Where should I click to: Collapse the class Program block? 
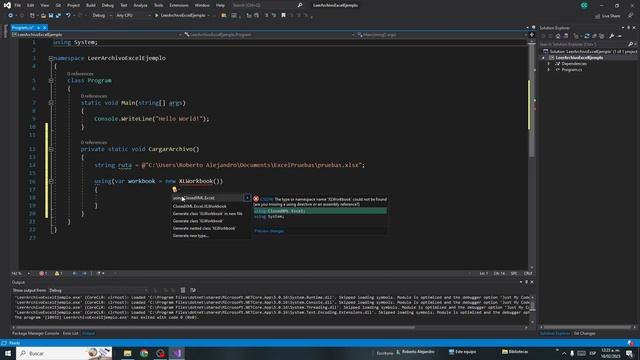coord(51,81)
